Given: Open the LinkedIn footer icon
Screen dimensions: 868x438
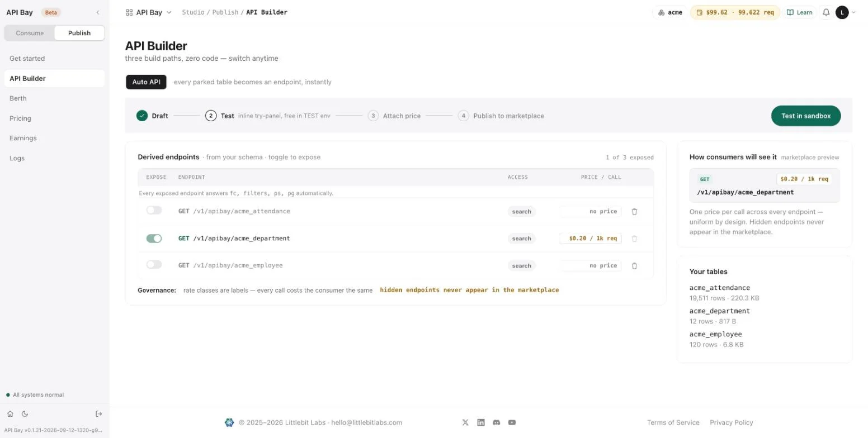Looking at the screenshot, I should pos(481,422).
